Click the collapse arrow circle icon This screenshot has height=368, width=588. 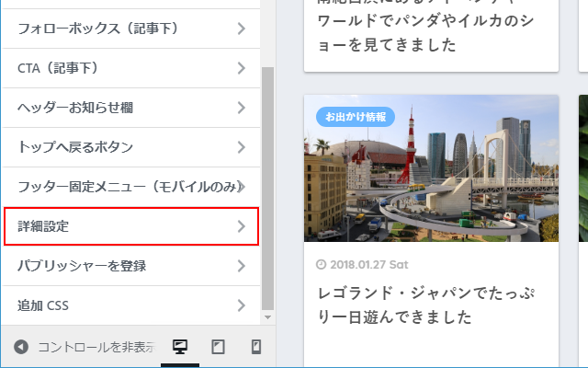point(21,347)
